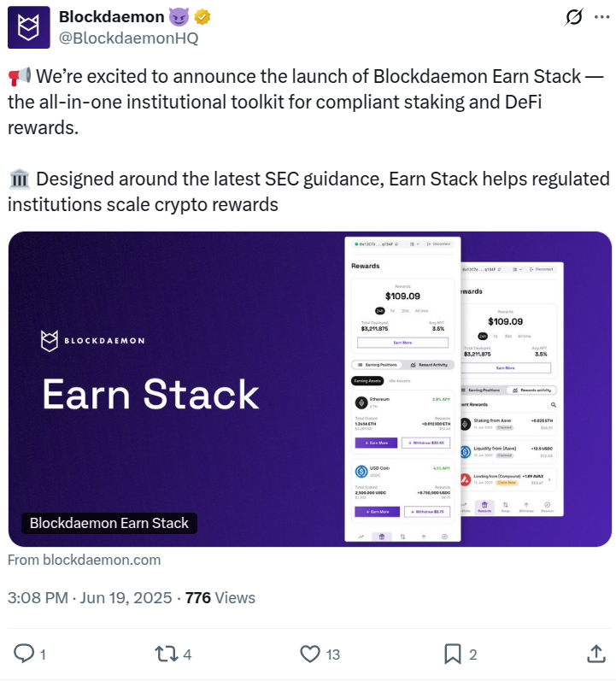Open the dropdown left of the front Disconnect button
The height and width of the screenshot is (681, 616).
tap(414, 244)
